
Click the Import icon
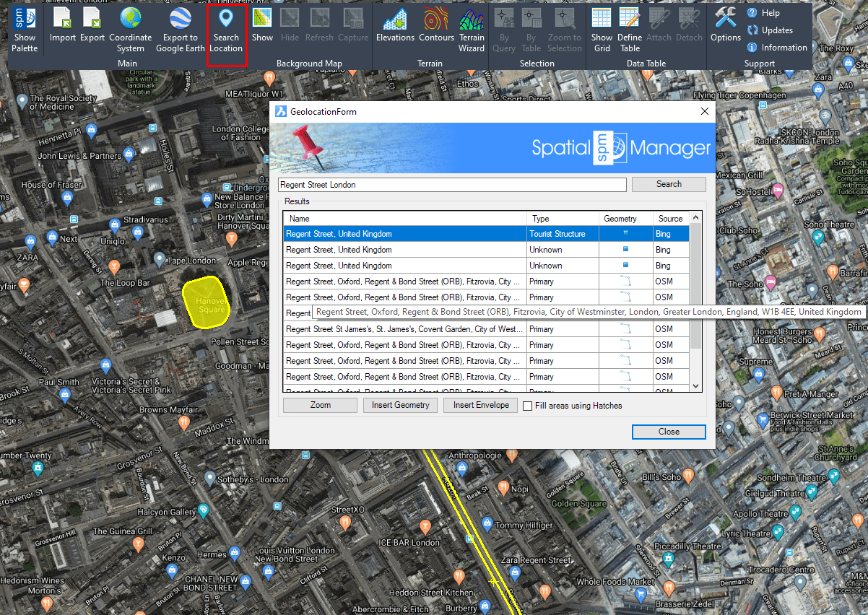[x=63, y=26]
